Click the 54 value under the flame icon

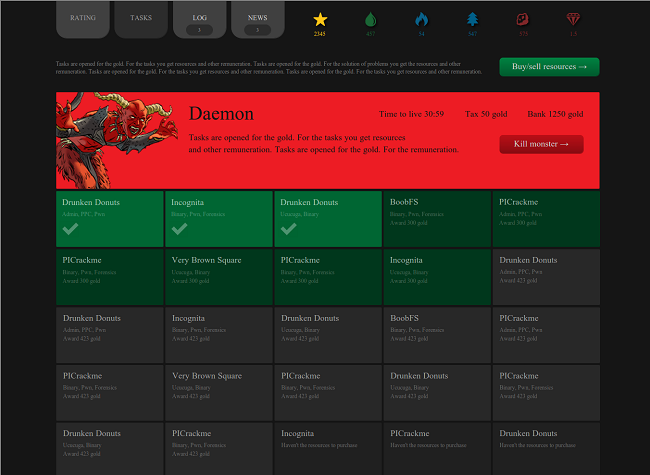point(422,34)
